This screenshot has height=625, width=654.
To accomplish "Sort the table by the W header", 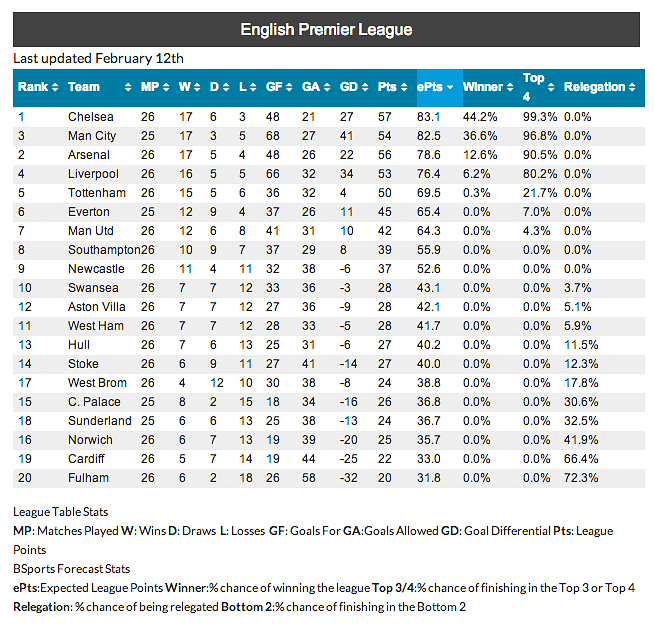I will (x=185, y=87).
